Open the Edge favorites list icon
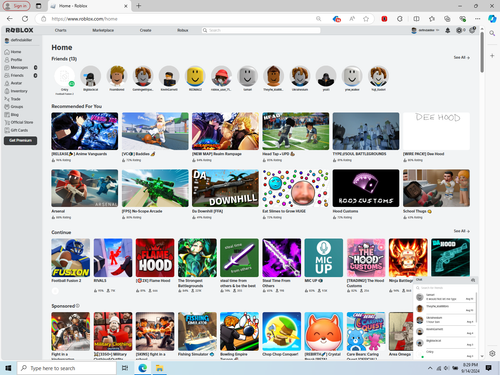 (x=432, y=19)
